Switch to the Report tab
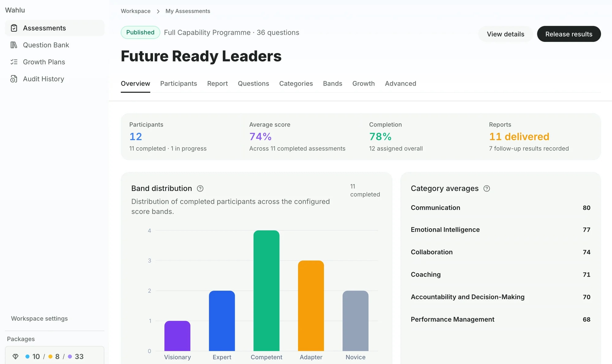This screenshot has height=364, width=612. click(x=218, y=83)
